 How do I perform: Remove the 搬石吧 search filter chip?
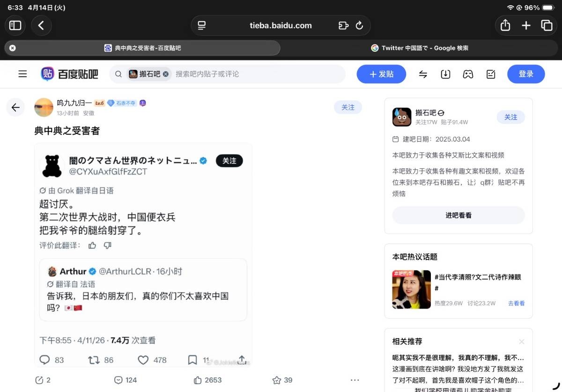pos(165,74)
